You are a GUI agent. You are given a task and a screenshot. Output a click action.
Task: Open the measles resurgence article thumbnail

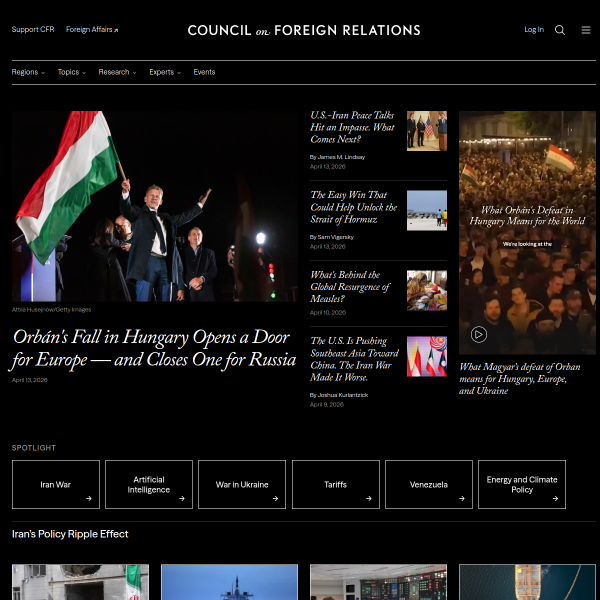tap(427, 290)
